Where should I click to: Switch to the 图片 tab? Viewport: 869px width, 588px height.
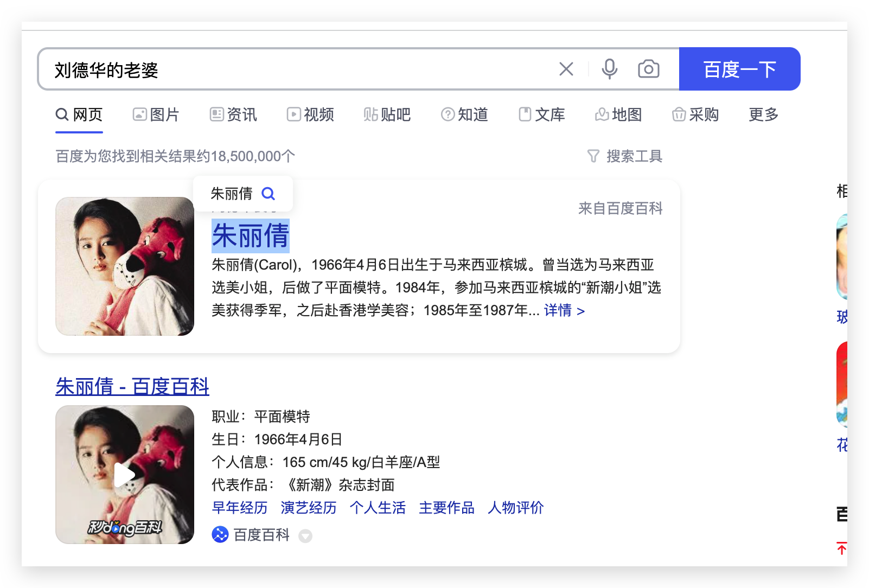(156, 114)
